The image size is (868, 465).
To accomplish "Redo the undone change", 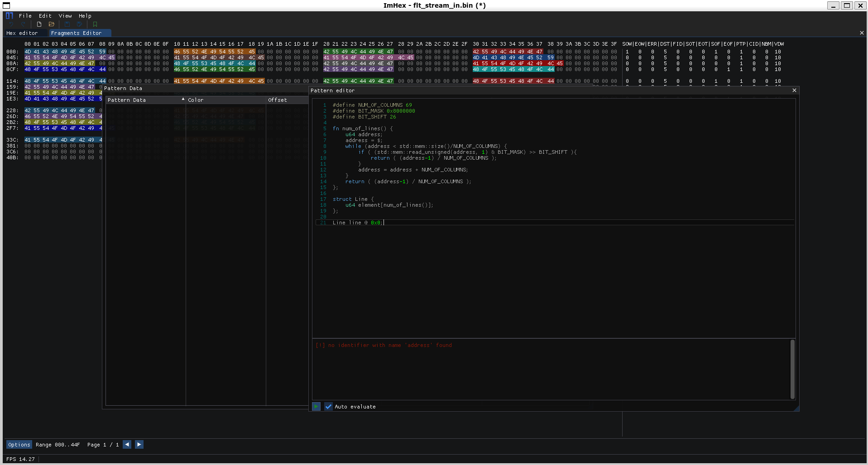I will tap(23, 24).
